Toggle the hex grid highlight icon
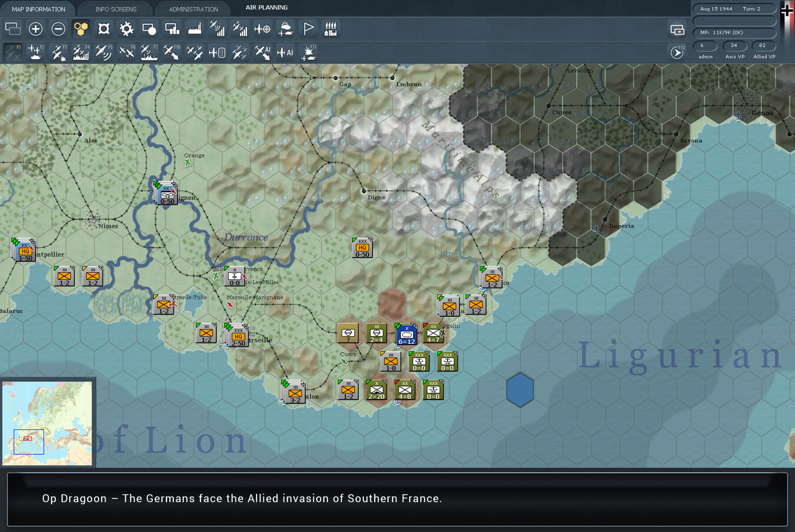The height and width of the screenshot is (532, 795). click(82, 29)
